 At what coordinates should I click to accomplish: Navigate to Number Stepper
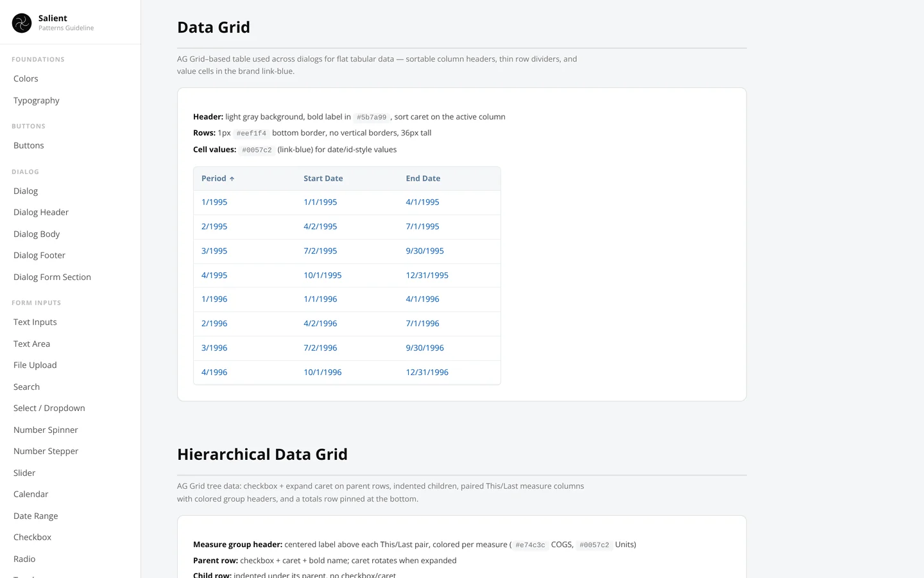[x=46, y=451]
